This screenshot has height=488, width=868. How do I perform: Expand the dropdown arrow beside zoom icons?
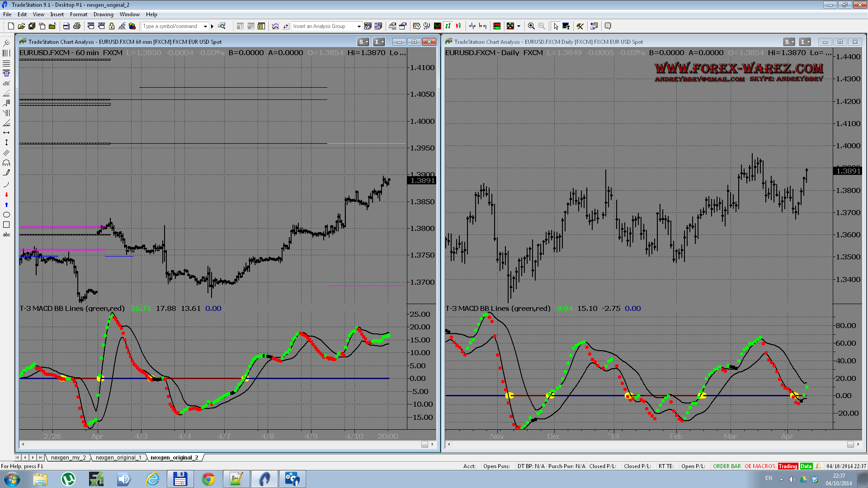click(x=519, y=26)
